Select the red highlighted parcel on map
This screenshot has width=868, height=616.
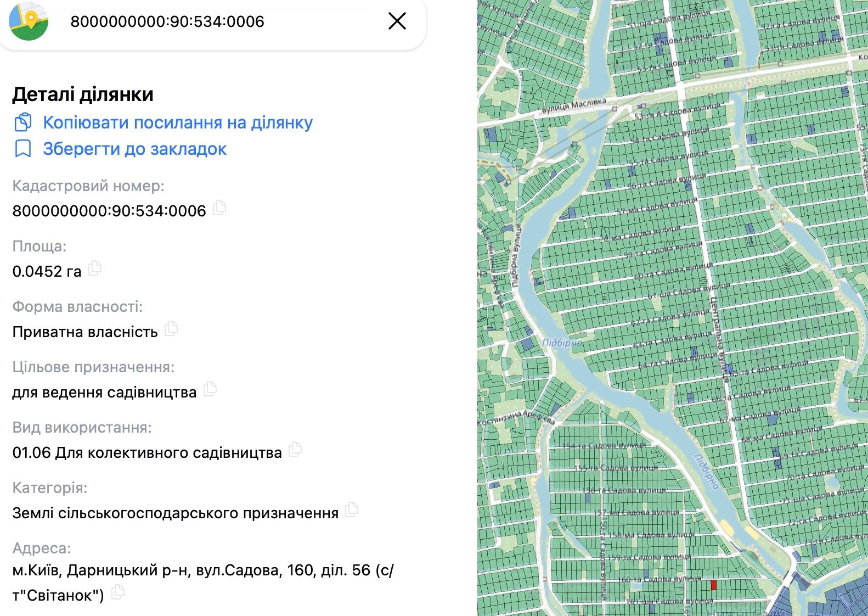714,585
